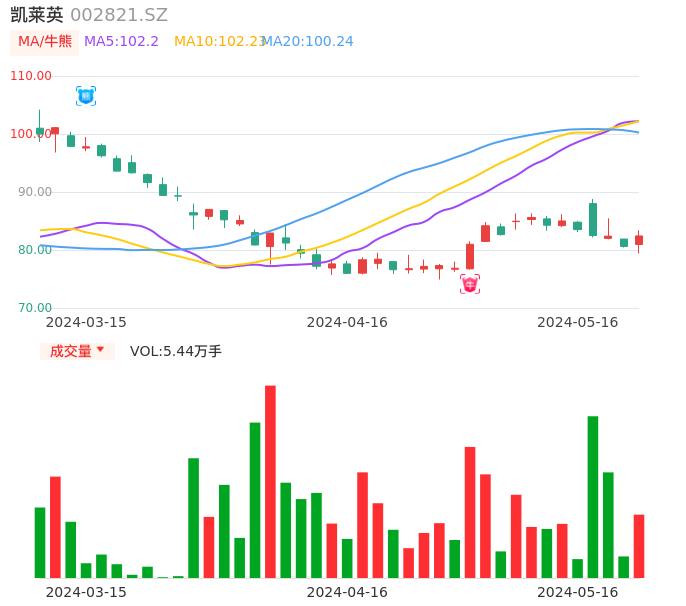Toggle the MA5 moving average legend
Viewport: 686px width, 606px height.
click(121, 42)
